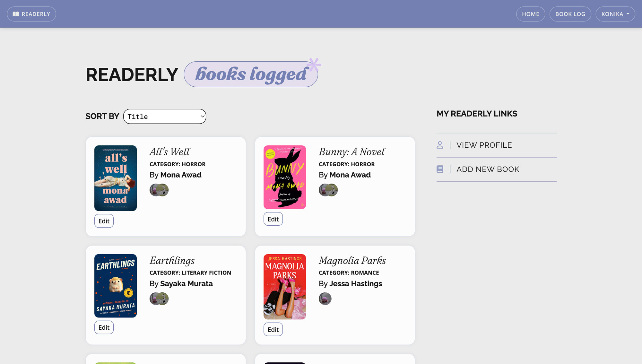
Task: Click the person icon beside View Profile
Action: (x=440, y=145)
